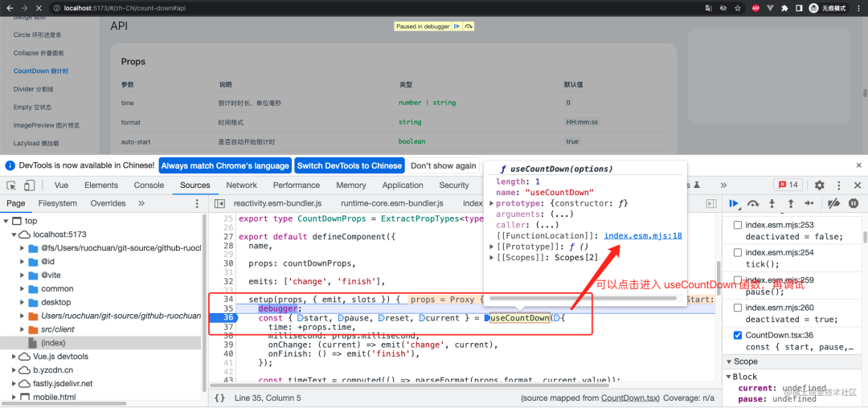Enable breakpoint index.esm.mjs:253
The height and width of the screenshot is (408, 868).
(737, 225)
